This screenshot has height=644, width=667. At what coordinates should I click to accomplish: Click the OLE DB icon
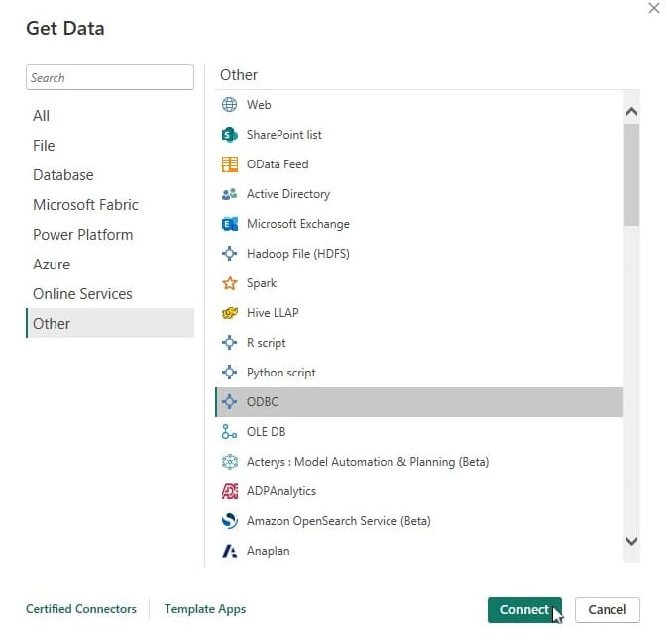point(229,432)
